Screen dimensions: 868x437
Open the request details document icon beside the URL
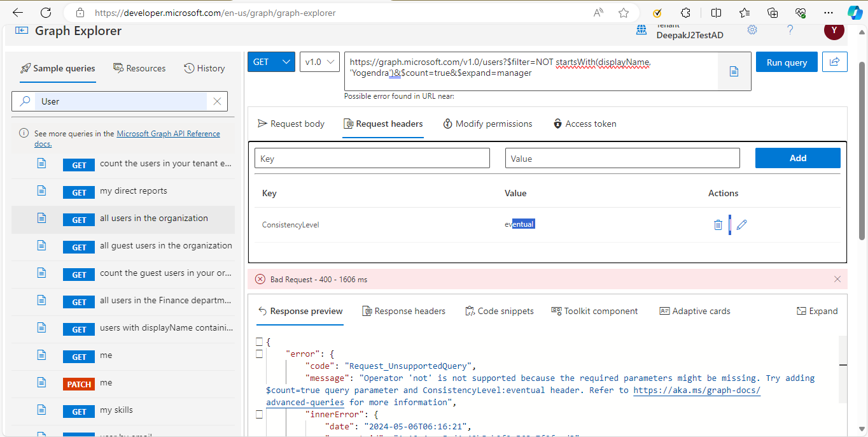click(x=734, y=71)
